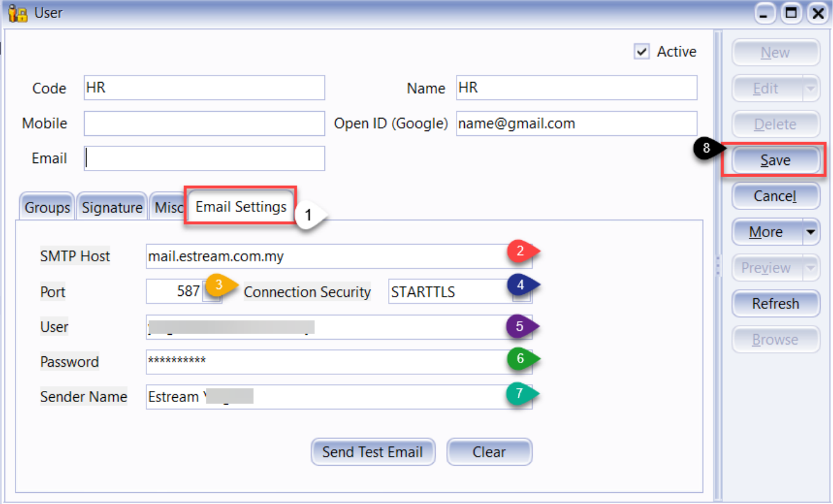Select the Open ID (Google) field
The height and width of the screenshot is (504, 833).
tap(576, 124)
